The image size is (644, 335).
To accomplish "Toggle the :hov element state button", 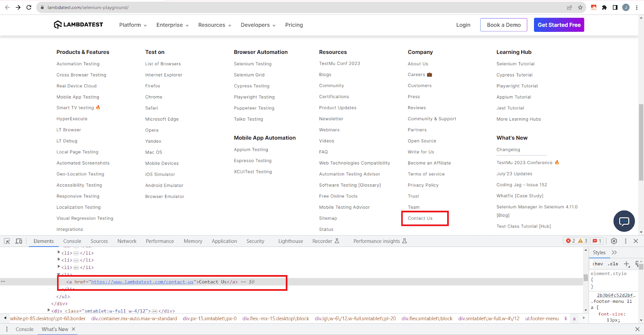I will pyautogui.click(x=598, y=264).
